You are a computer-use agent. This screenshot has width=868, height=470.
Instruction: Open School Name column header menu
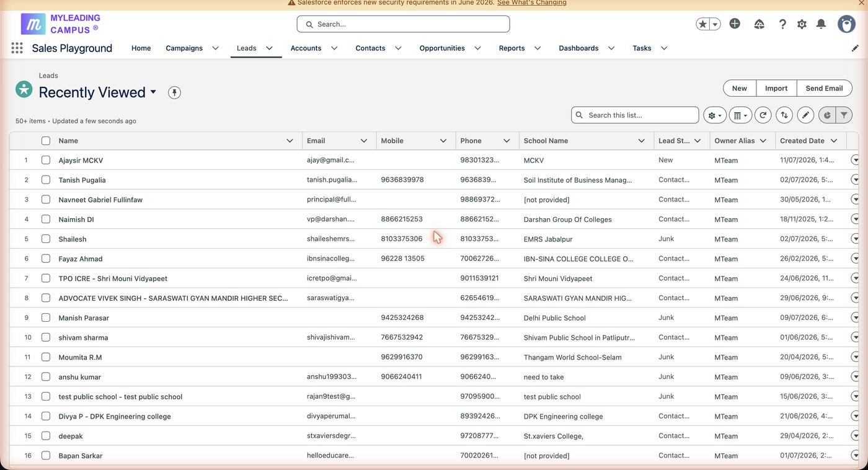click(642, 141)
